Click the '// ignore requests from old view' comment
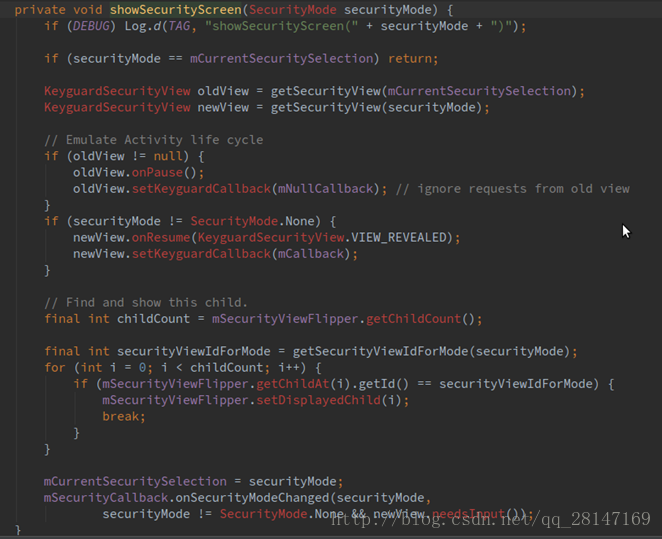The image size is (662, 539). [x=513, y=189]
